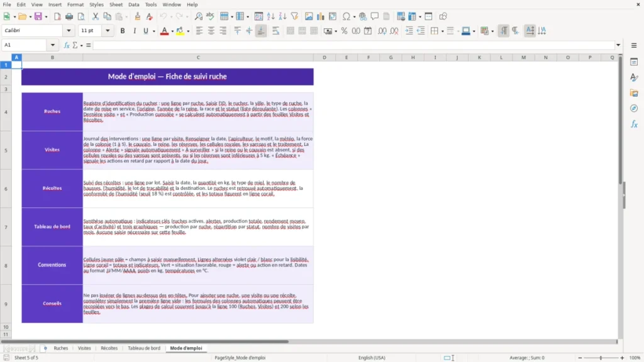Open the font name dropdown

[69, 30]
